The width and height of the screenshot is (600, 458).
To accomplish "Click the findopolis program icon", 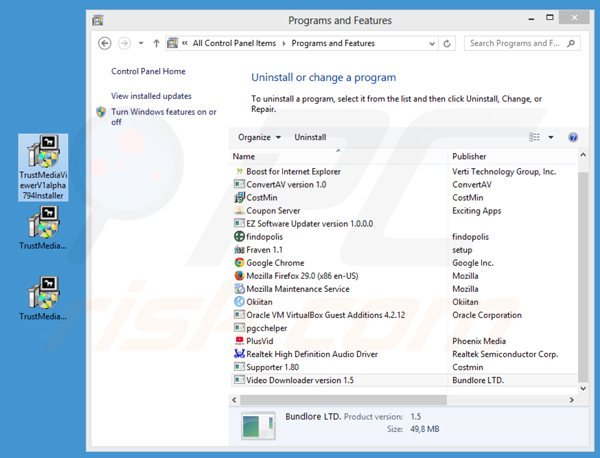I will [x=239, y=237].
